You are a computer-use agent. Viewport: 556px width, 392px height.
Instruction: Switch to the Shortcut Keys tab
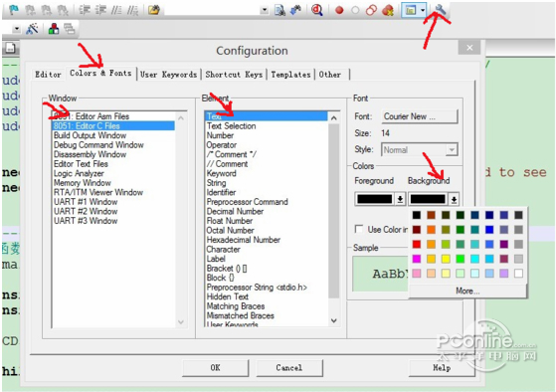pos(234,75)
